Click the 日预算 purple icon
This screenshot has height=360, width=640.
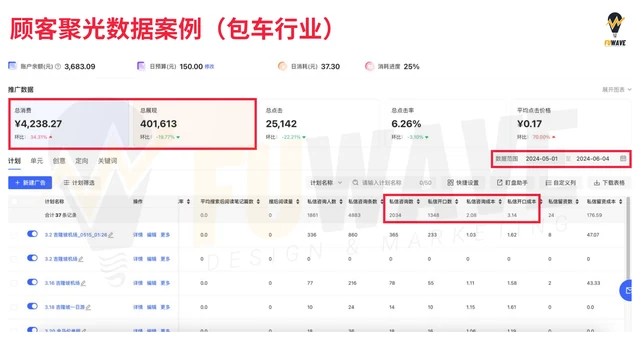(x=141, y=66)
